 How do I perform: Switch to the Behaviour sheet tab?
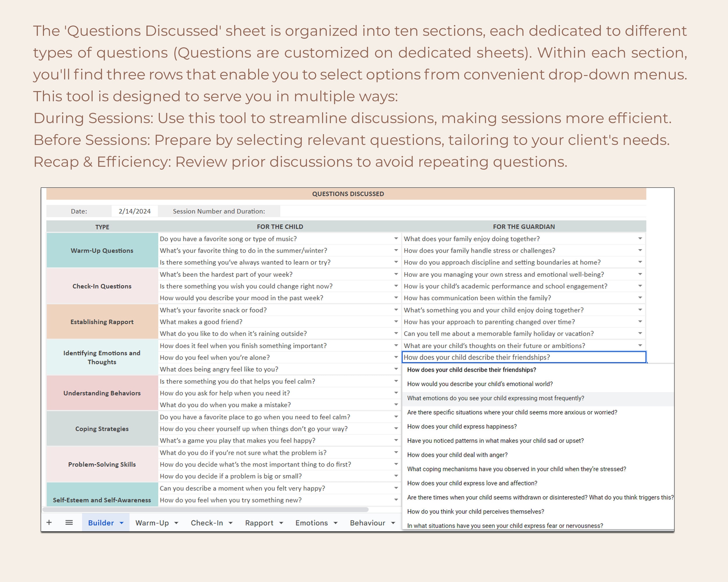point(367,523)
